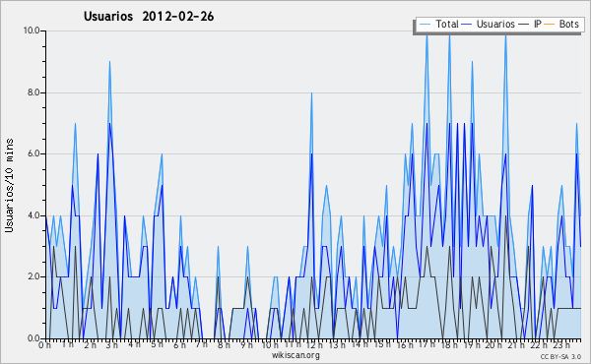Click the '21 h' x-axis label
The height and width of the screenshot is (364, 591).
point(516,345)
